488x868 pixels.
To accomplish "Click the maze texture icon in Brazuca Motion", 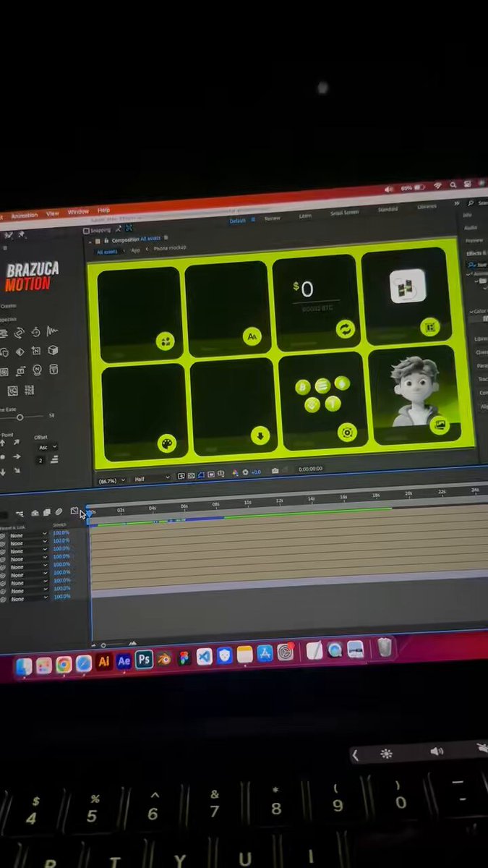I will (12, 391).
